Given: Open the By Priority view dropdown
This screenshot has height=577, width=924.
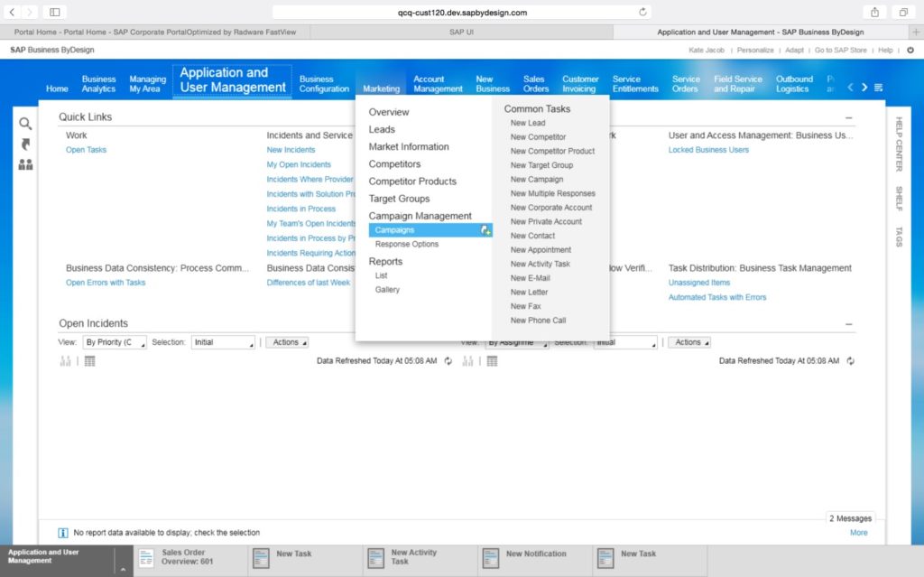Looking at the screenshot, I should pyautogui.click(x=115, y=342).
